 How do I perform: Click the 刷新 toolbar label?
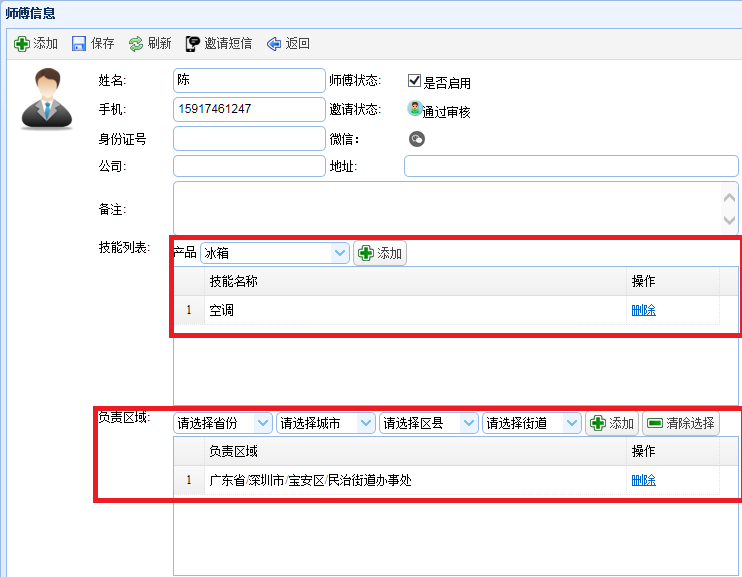point(159,44)
